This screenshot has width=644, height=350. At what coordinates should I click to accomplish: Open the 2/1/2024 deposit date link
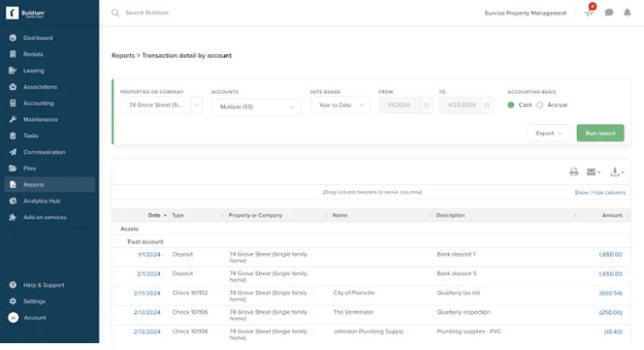[x=149, y=274]
